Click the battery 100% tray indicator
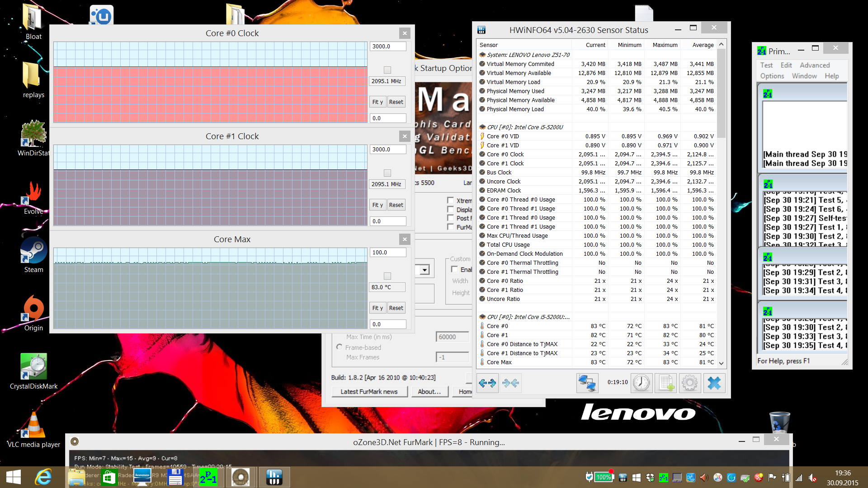This screenshot has height=488, width=868. [603, 477]
